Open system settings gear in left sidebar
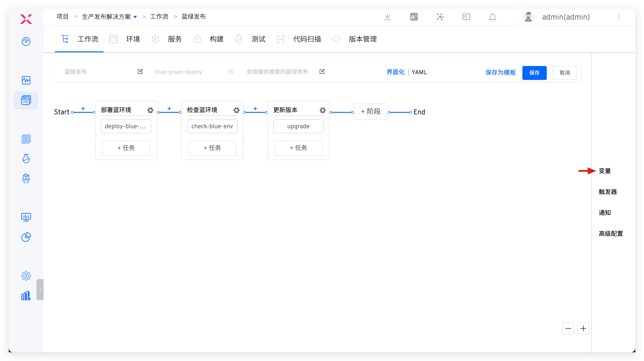 pyautogui.click(x=26, y=276)
